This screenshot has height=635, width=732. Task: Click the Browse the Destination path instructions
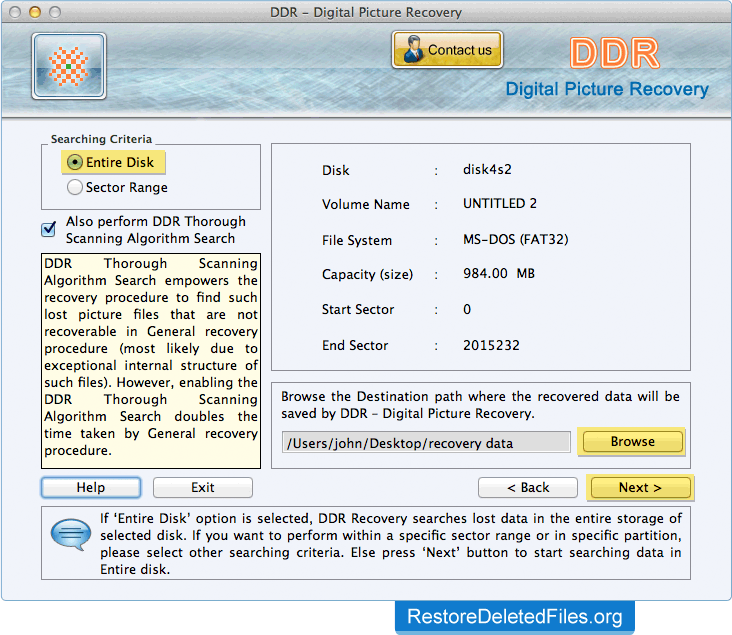[x=480, y=405]
